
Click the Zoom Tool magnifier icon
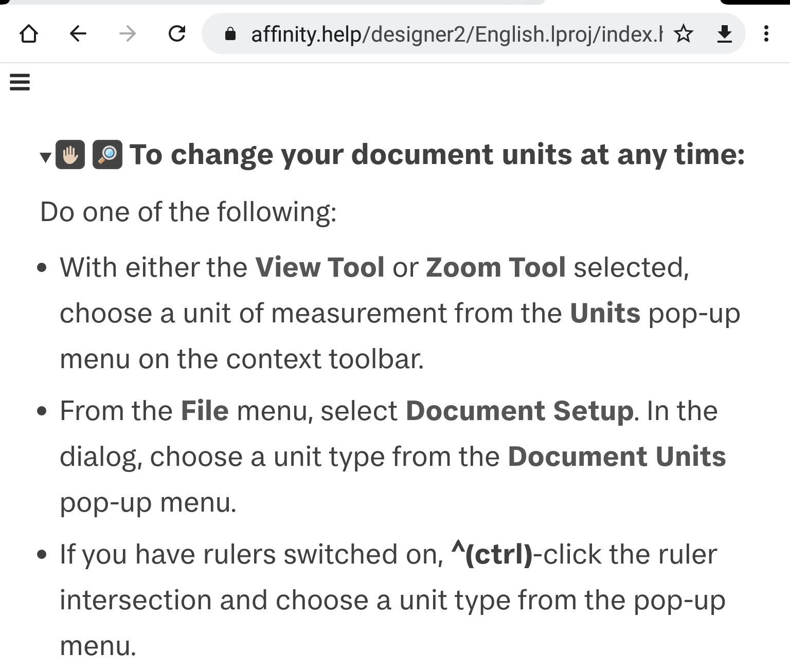tap(107, 154)
